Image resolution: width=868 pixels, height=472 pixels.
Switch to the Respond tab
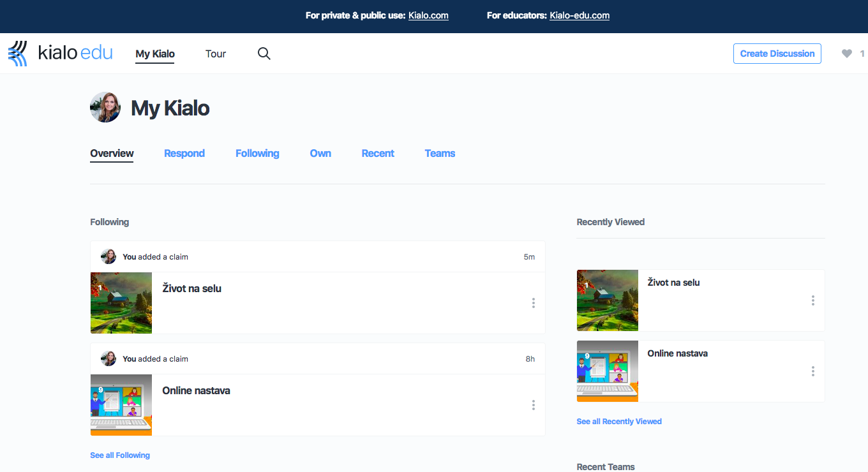[x=184, y=153]
